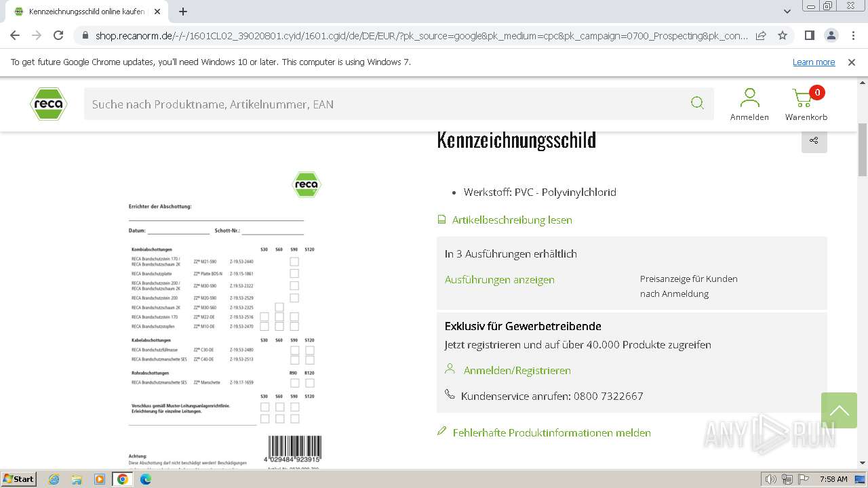Dismiss the Chrome update notification bar
The height and width of the screenshot is (488, 868).
point(852,62)
